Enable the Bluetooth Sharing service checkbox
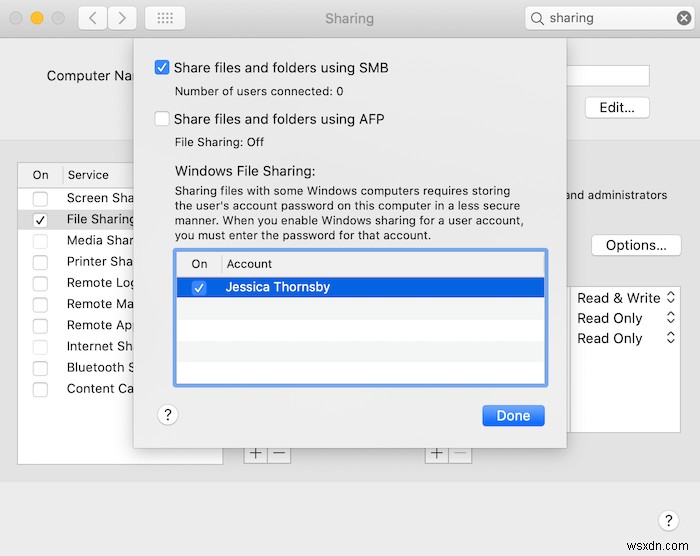This screenshot has width=700, height=556. click(x=40, y=368)
